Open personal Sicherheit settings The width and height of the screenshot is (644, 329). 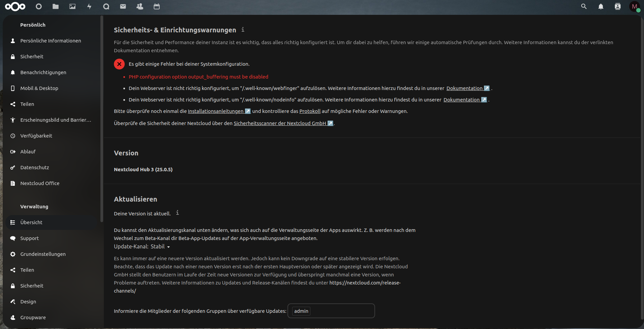[x=51, y=57]
